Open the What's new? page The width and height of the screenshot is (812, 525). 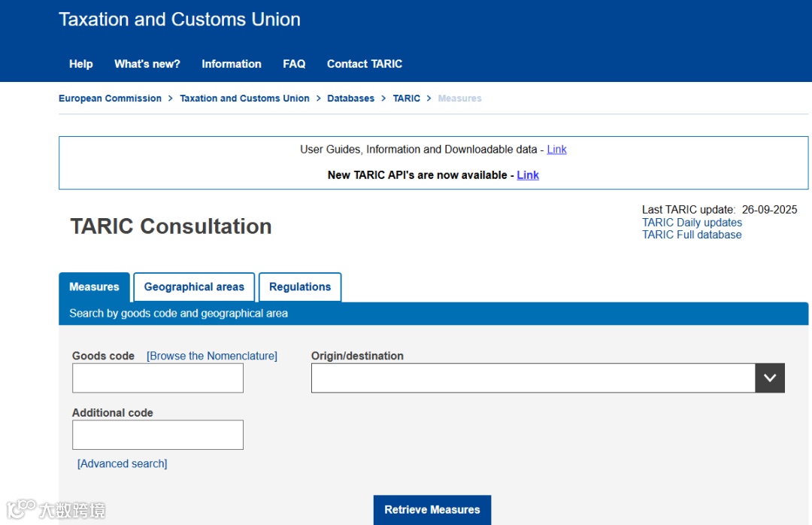pos(147,64)
